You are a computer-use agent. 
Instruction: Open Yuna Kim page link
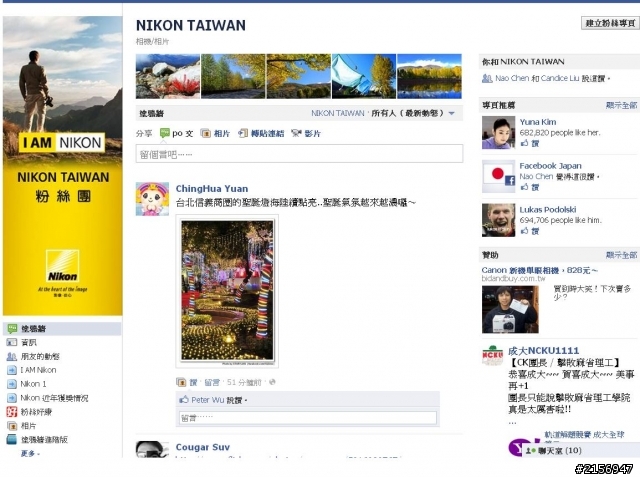538,122
